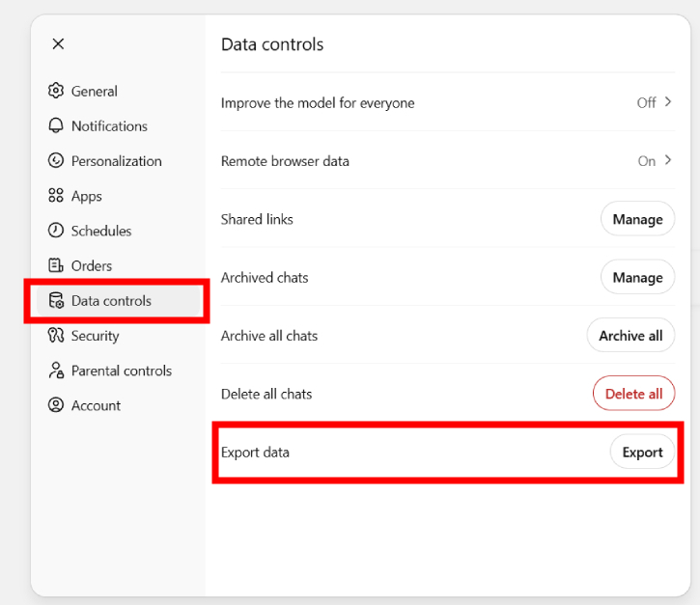
Task: Manage archived chats
Action: pos(637,278)
